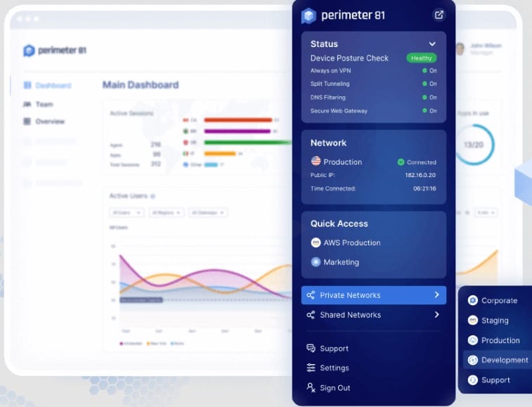Click the Support network icon in submenu
Viewport: 532px width, 407px height.
click(473, 380)
